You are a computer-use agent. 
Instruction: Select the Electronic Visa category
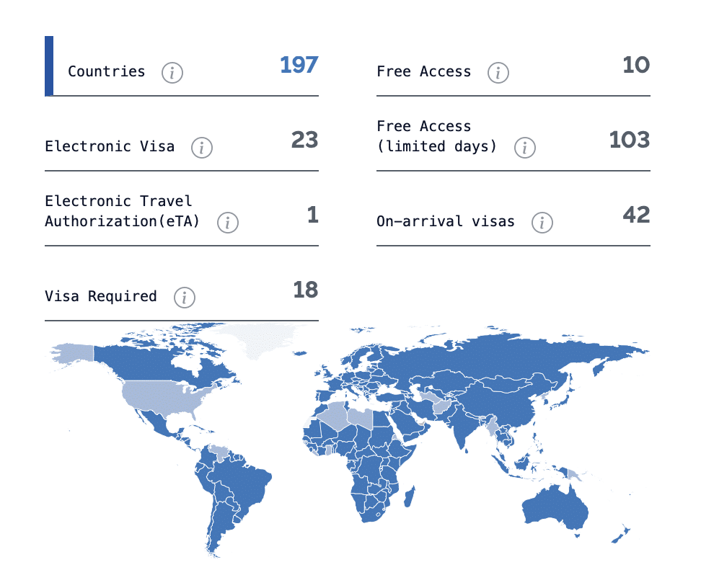tap(110, 146)
